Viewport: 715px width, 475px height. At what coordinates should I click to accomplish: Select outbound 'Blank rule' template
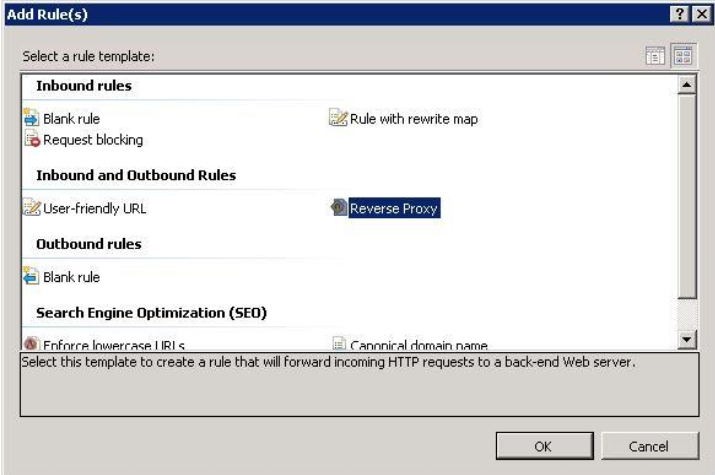[71, 277]
